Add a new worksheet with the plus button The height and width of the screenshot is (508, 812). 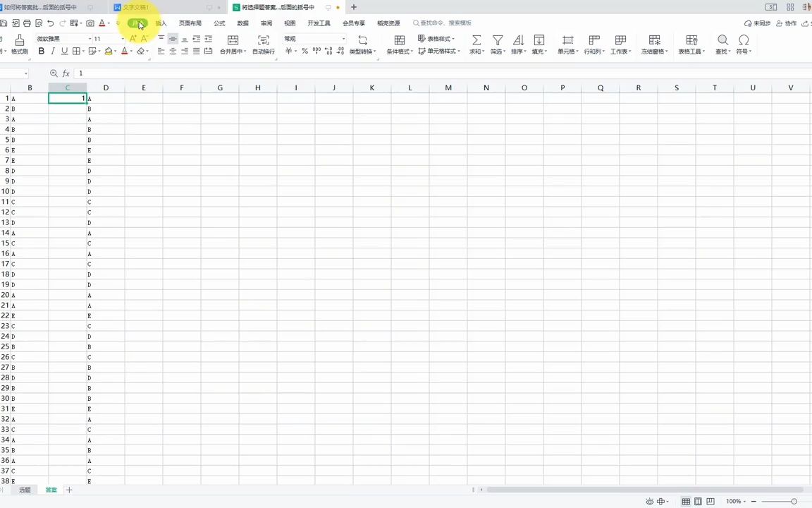[68, 489]
